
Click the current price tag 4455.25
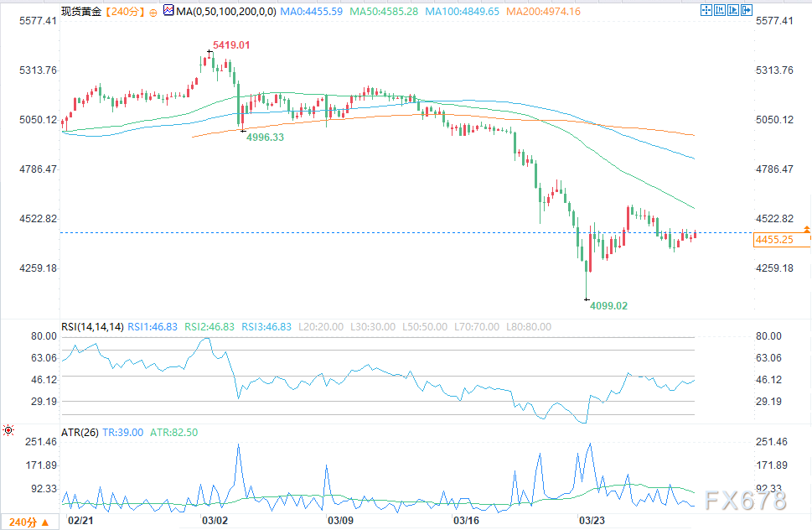pyautogui.click(x=773, y=240)
